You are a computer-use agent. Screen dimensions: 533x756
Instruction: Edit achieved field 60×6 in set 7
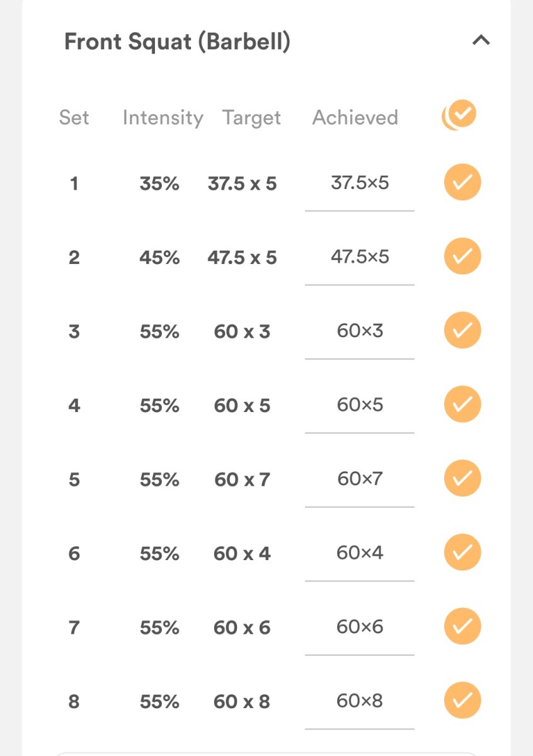click(x=360, y=627)
